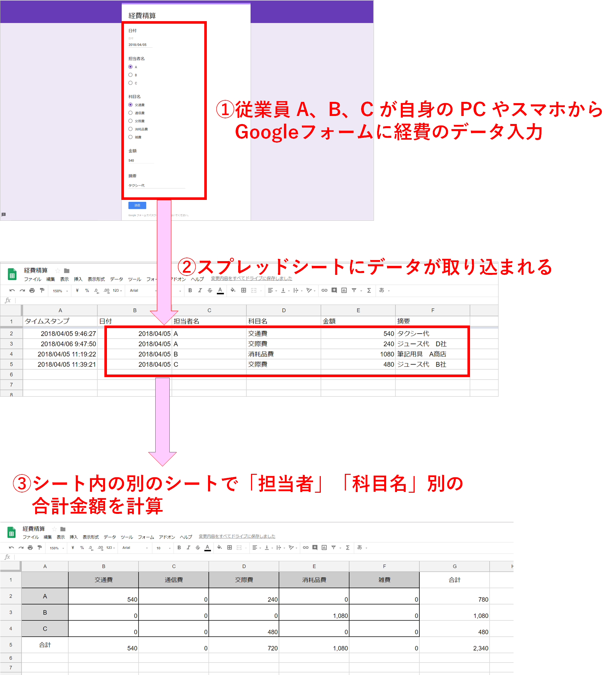
Task: Open horizontal align dropdown in timestamp spreadsheet
Action: 272,290
